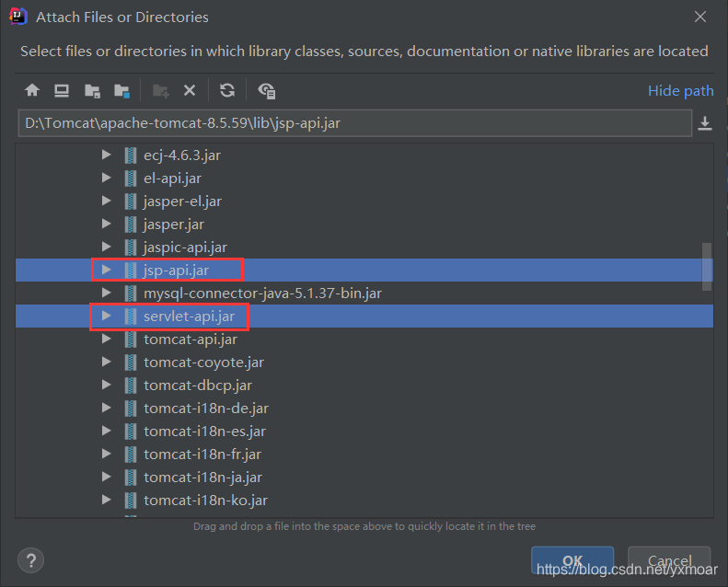Toggle show hidden files and directories
Screen dimensions: 728x587
coord(267,90)
